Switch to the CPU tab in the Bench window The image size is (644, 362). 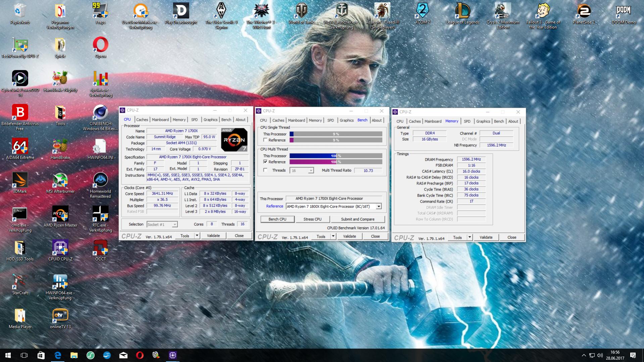pos(263,120)
